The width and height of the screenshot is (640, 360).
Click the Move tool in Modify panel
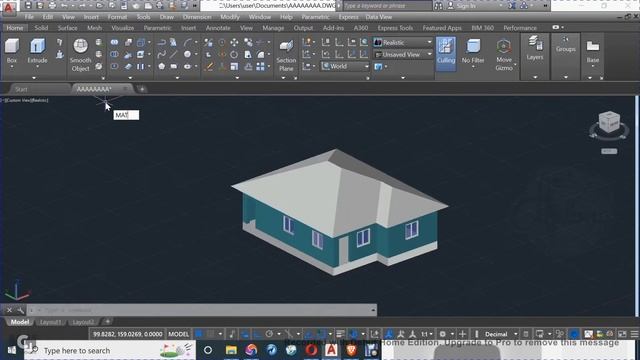(234, 42)
